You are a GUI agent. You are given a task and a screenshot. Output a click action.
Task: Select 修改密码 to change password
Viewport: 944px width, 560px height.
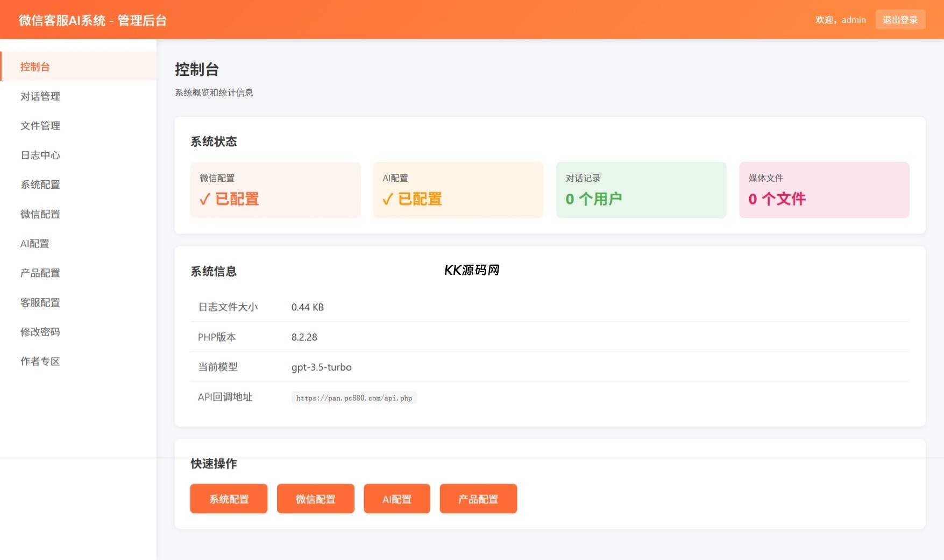coord(40,332)
